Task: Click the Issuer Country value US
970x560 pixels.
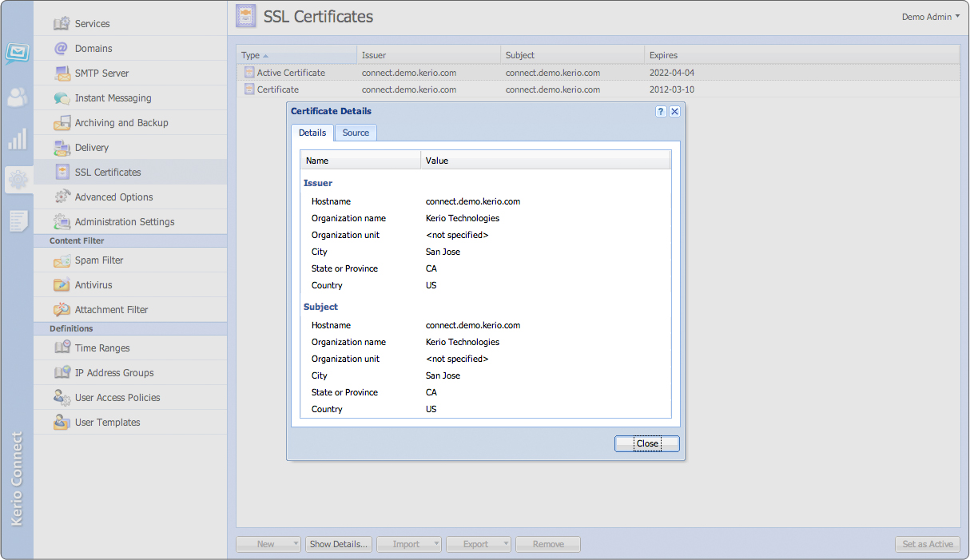Action: click(431, 285)
